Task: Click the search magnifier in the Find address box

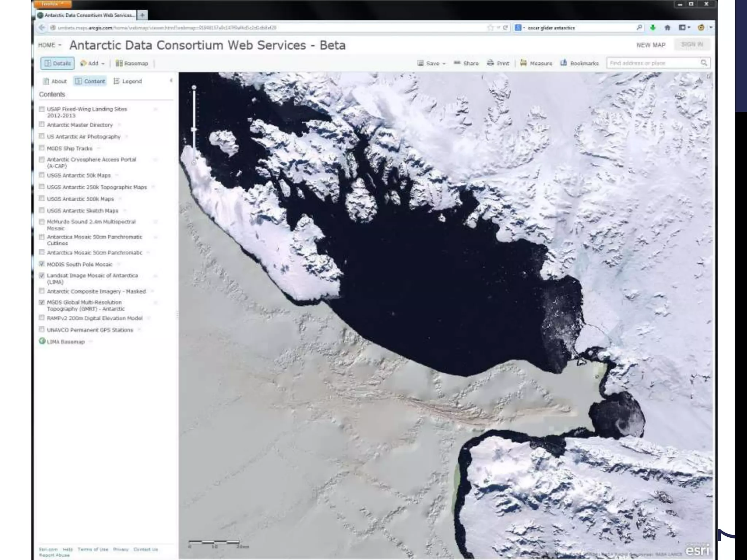Action: click(x=704, y=63)
